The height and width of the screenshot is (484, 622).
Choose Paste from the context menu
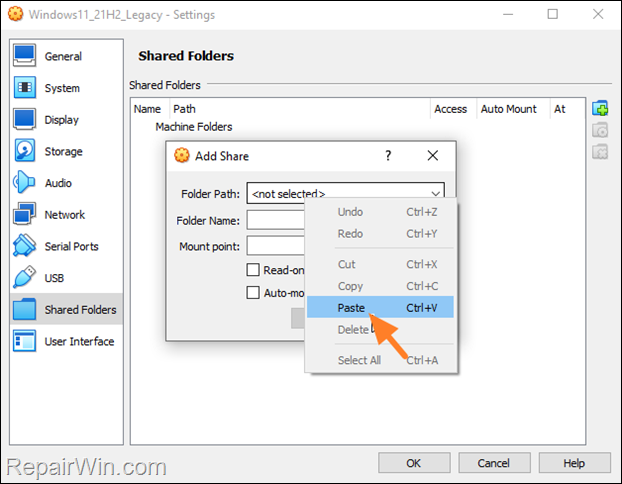click(380, 307)
